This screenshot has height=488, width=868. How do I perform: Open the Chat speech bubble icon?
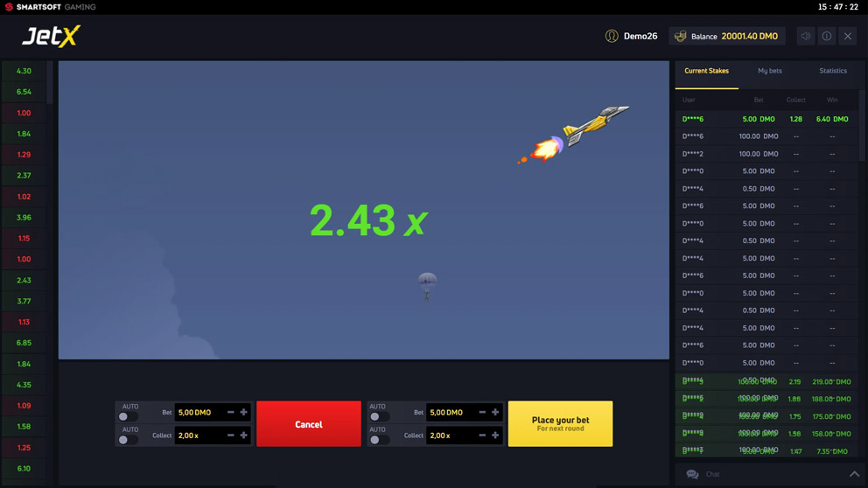pos(692,474)
